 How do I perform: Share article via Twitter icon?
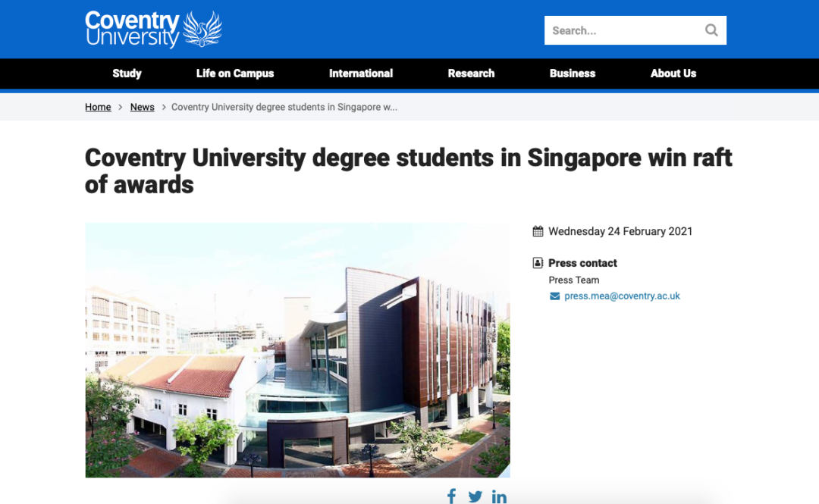click(475, 496)
